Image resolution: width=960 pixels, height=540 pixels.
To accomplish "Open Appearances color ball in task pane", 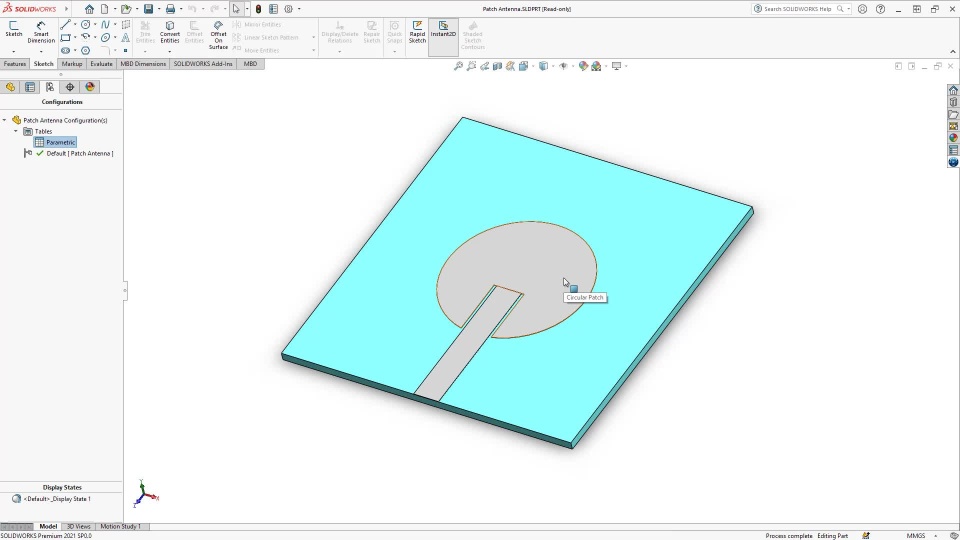I will coord(953,138).
